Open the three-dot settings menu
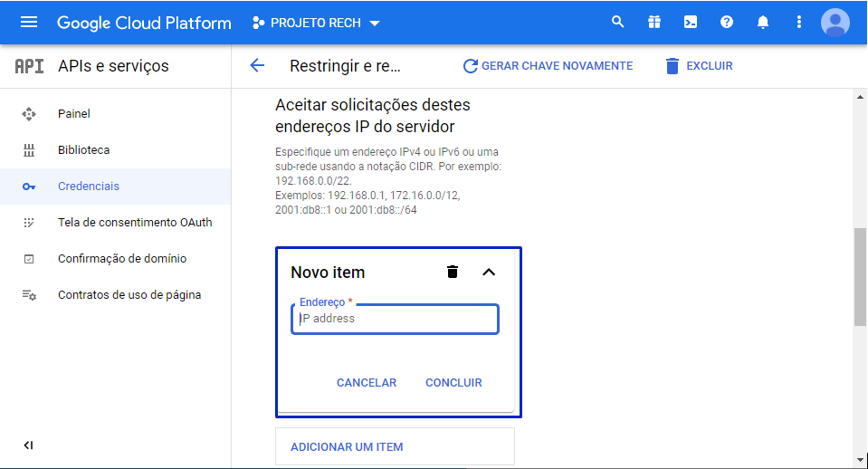 click(798, 23)
